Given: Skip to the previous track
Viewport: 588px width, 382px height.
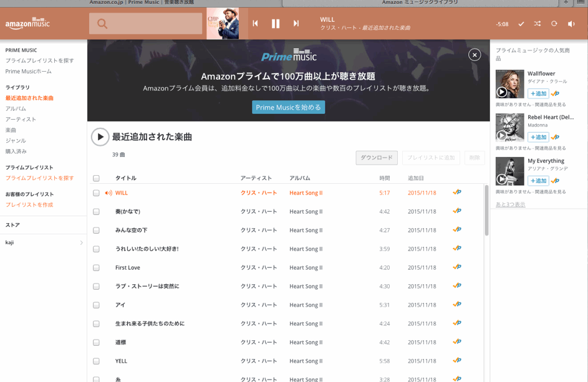Looking at the screenshot, I should click(255, 24).
